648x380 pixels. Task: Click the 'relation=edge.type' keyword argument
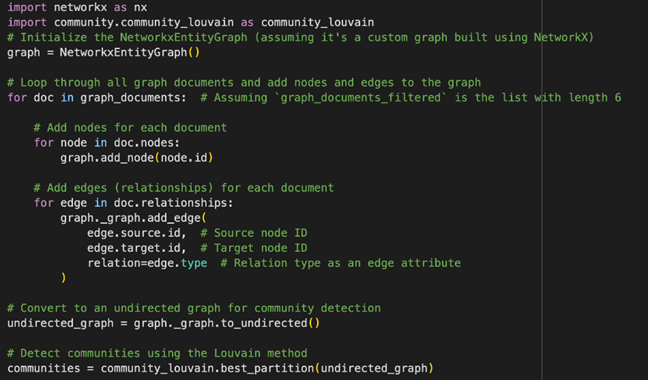[147, 263]
